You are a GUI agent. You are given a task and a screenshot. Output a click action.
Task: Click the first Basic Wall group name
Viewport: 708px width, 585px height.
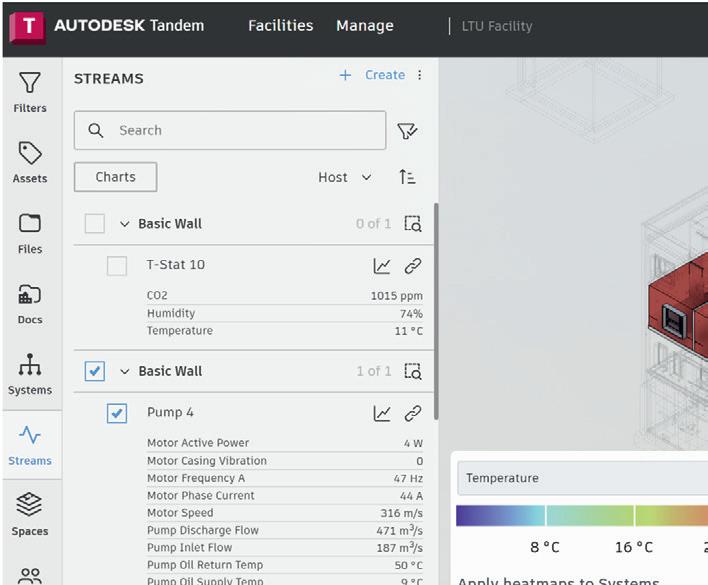click(170, 224)
